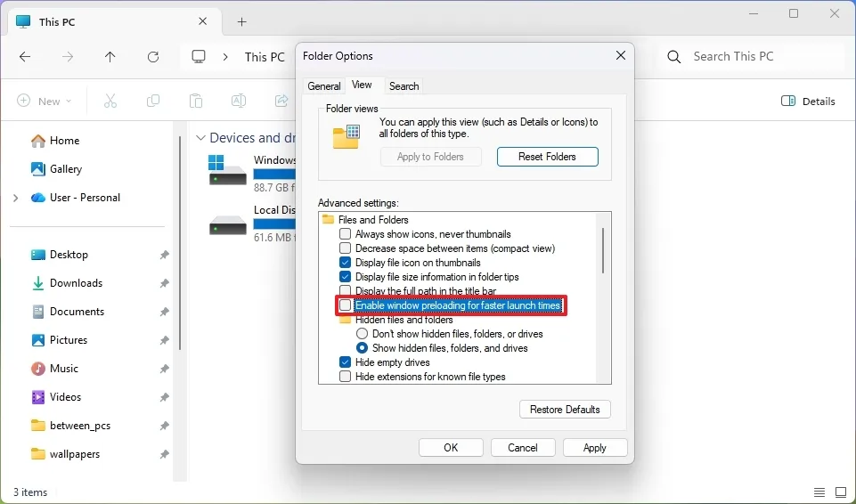The image size is (856, 504).
Task: Select Don't show hidden files radio option
Action: pyautogui.click(x=363, y=334)
